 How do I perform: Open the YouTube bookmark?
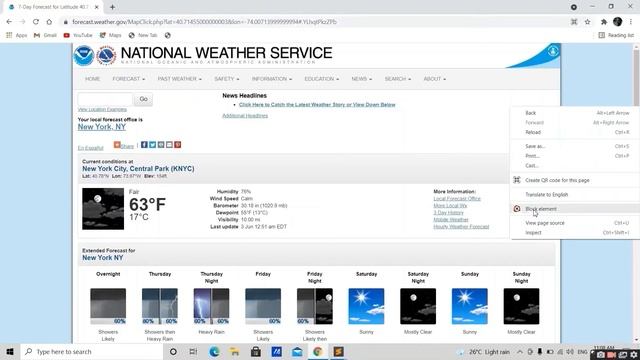[78, 36]
